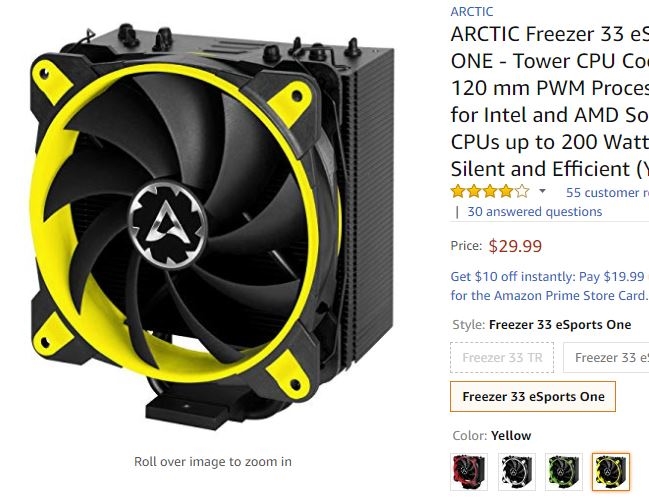Click the ARCTIC logo on the fan hub
Screen dimensions: 649x503
point(168,224)
